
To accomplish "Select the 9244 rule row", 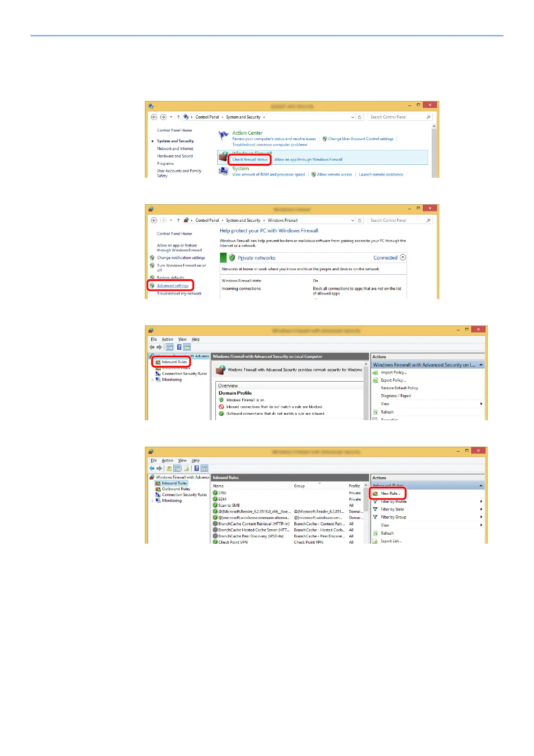I will click(288, 499).
